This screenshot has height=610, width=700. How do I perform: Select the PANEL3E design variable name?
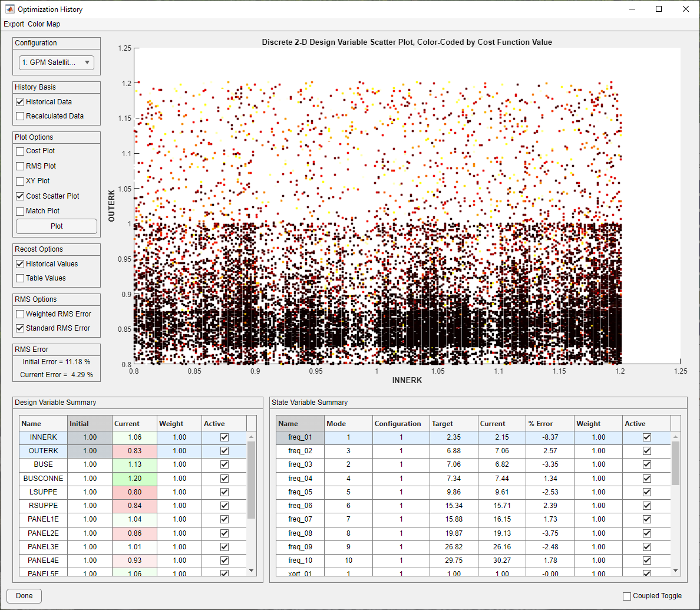pos(43,546)
